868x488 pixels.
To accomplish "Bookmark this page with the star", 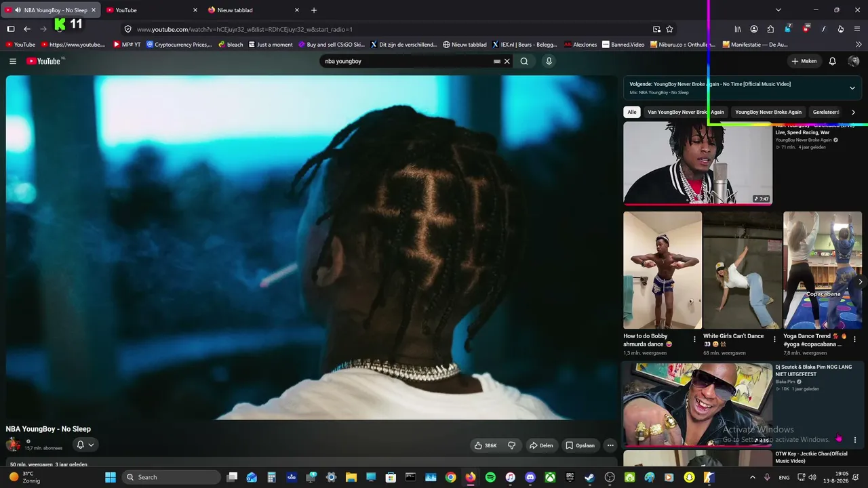I will pyautogui.click(x=670, y=29).
